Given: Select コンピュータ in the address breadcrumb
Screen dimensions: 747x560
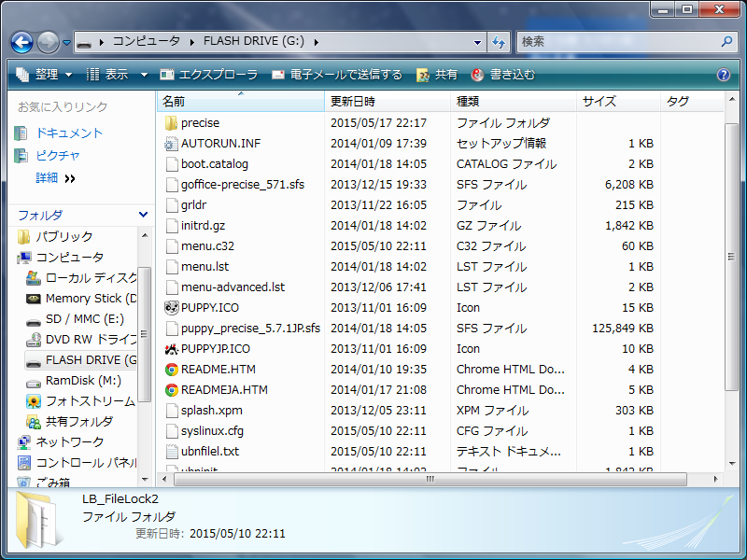Looking at the screenshot, I should (x=147, y=41).
